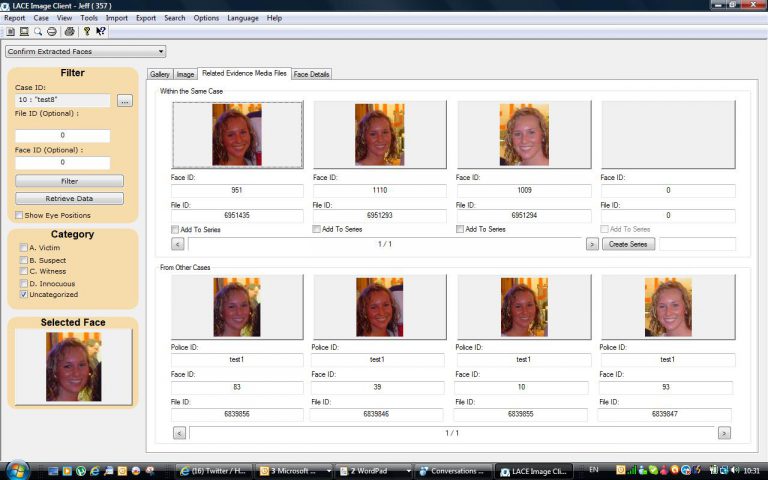Open the Tools menu
Viewport: 768px width, 480px height.
[x=89, y=18]
